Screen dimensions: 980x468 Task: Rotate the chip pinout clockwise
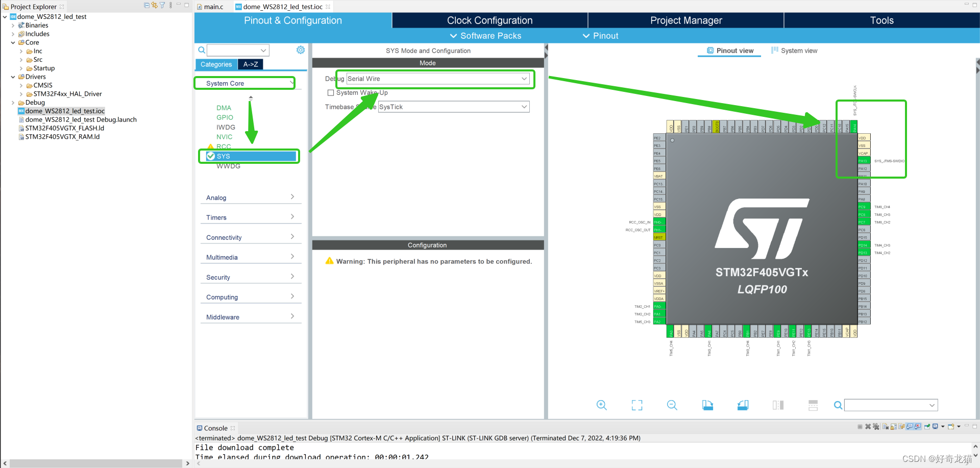[x=707, y=405]
